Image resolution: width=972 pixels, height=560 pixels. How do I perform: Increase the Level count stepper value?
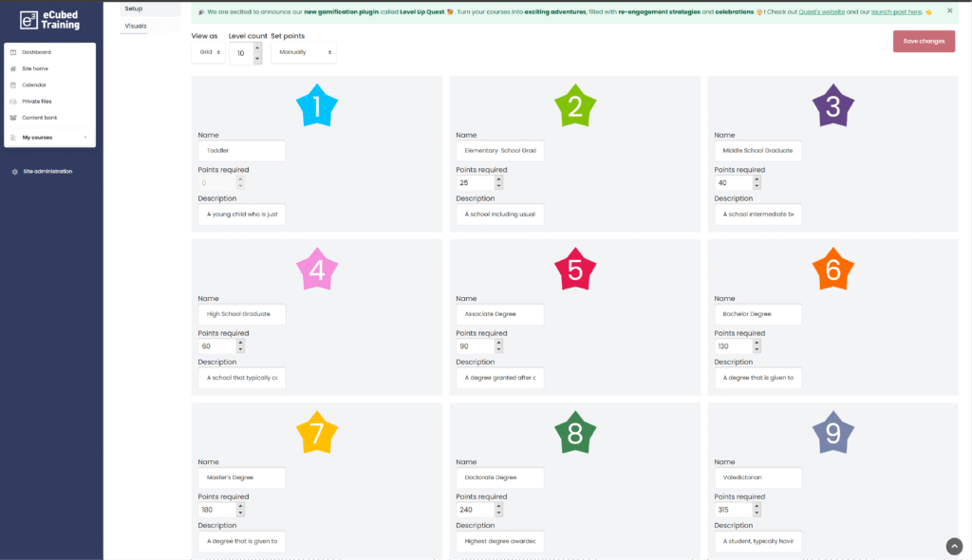pos(257,47)
